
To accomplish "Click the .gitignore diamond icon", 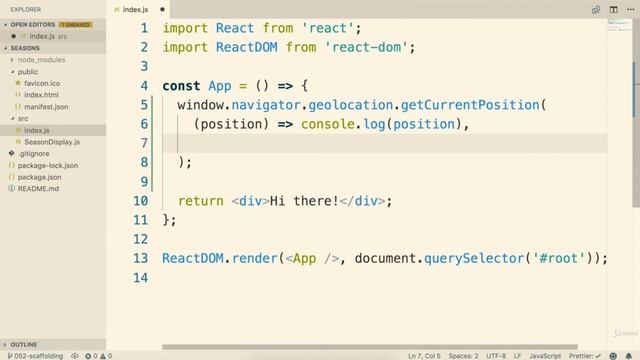I will coord(11,153).
